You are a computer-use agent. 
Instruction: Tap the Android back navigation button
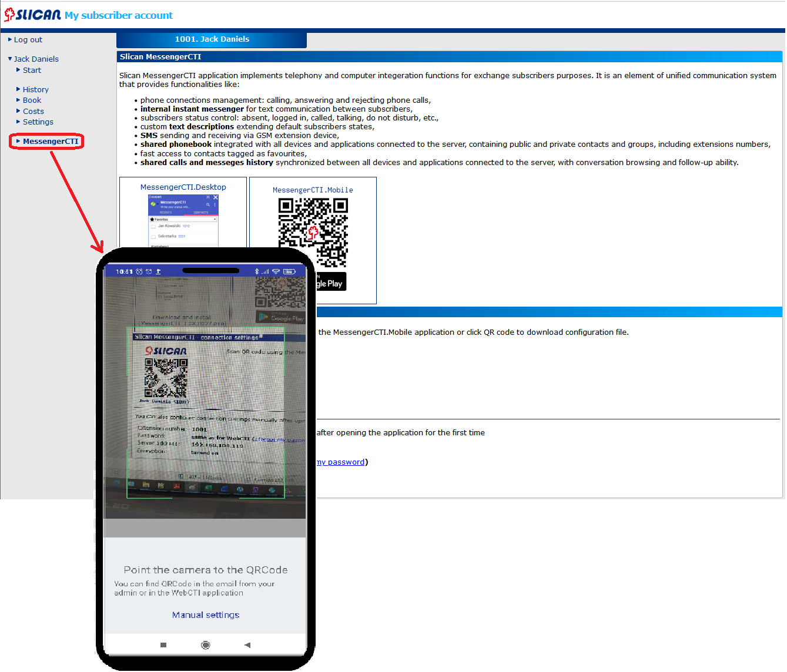point(247,645)
